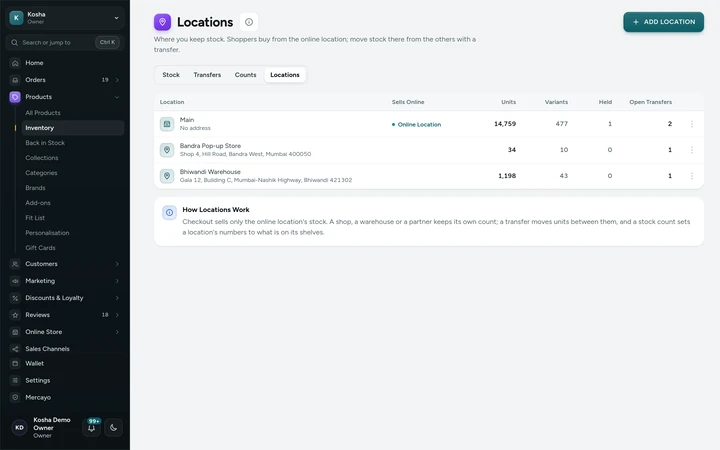Image resolution: width=720 pixels, height=450 pixels.
Task: Expand the Reviews submenu chevron
Action: 117,315
